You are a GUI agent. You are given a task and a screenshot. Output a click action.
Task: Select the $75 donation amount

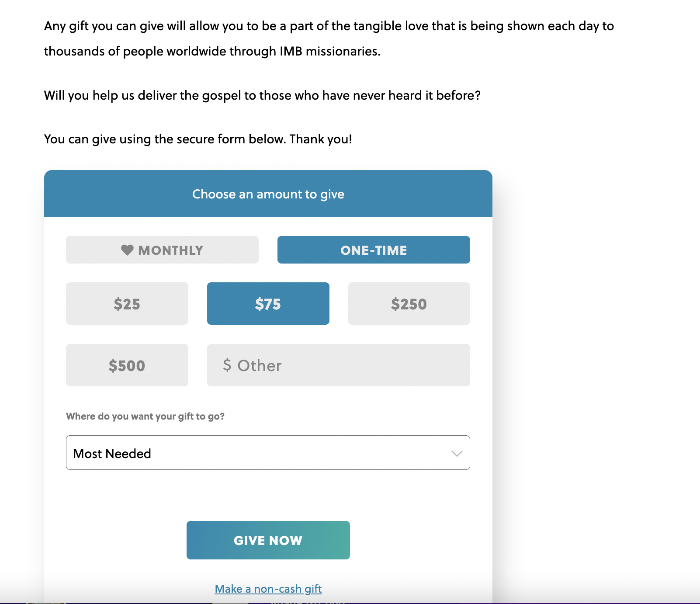coord(268,304)
